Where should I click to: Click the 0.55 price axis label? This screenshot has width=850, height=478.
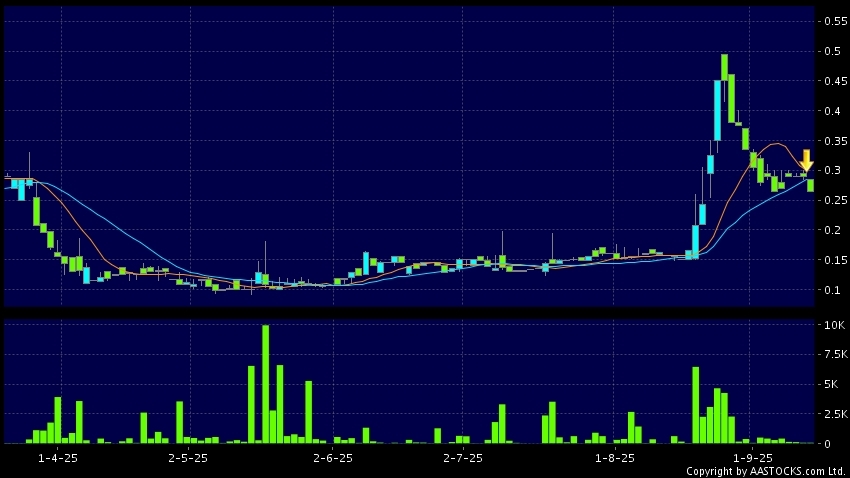(832, 21)
